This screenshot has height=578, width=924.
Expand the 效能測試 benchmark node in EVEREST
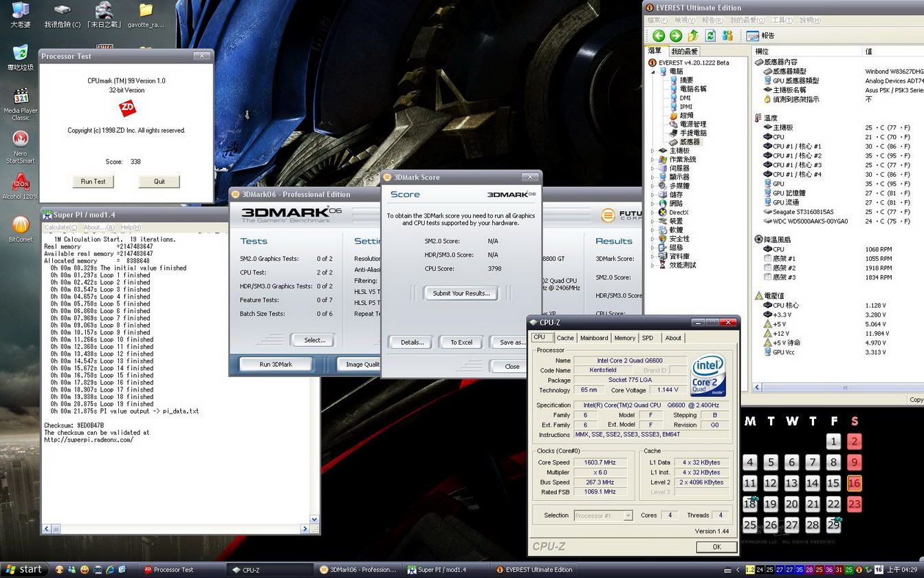[x=653, y=266]
